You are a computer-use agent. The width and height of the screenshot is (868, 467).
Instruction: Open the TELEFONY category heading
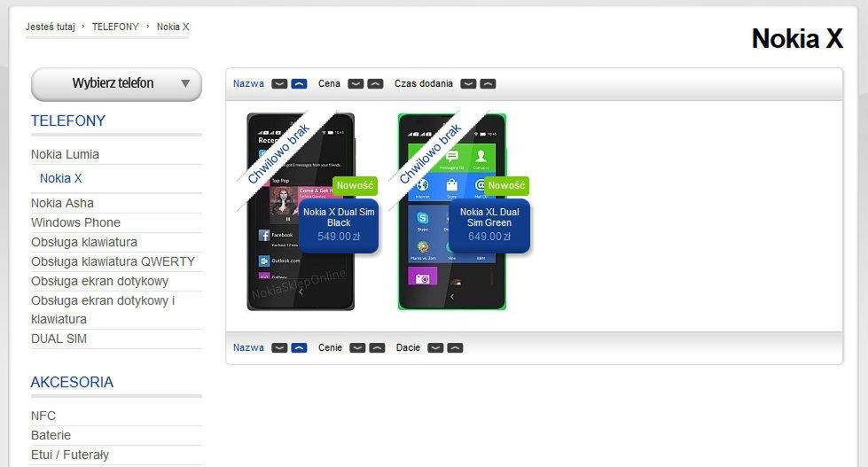point(68,121)
